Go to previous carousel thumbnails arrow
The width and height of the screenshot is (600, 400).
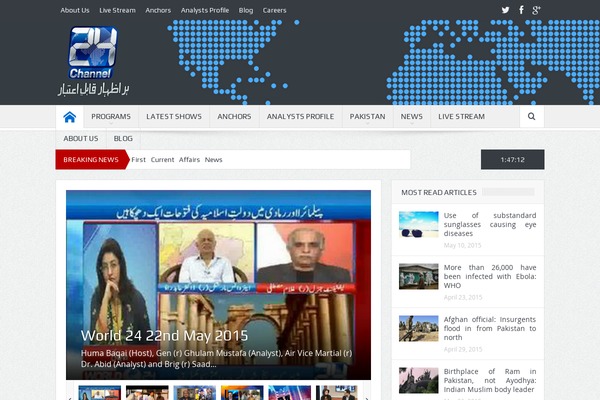tap(69, 397)
